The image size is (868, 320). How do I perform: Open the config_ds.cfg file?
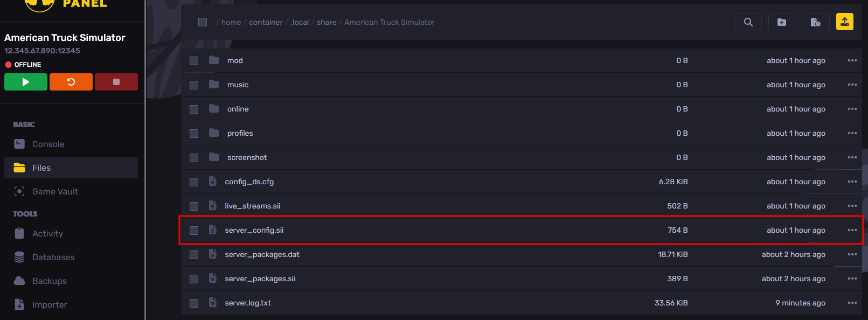pos(249,182)
